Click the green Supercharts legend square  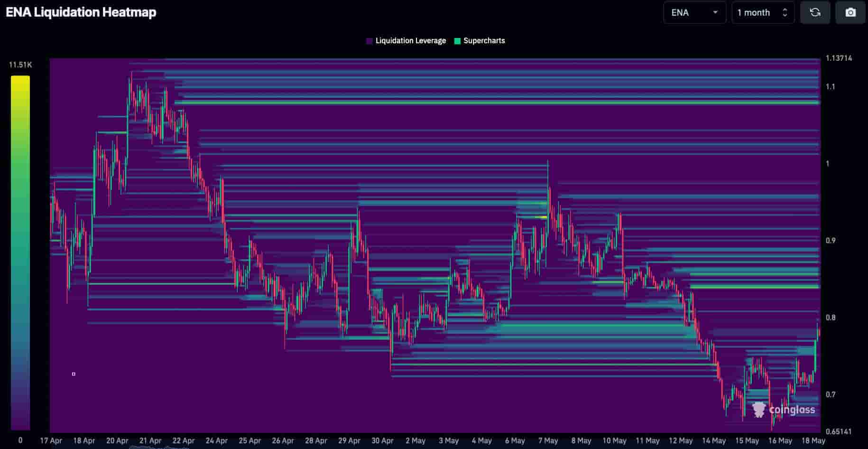pyautogui.click(x=457, y=41)
